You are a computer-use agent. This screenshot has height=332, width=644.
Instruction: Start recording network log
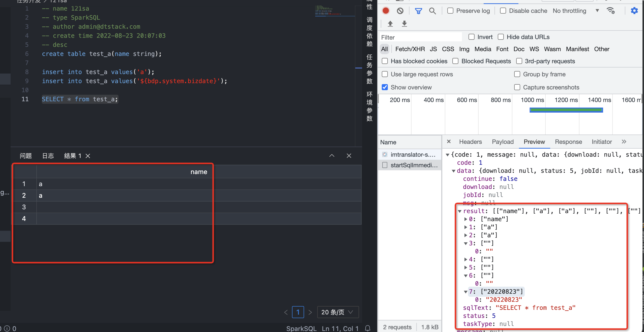click(x=386, y=11)
